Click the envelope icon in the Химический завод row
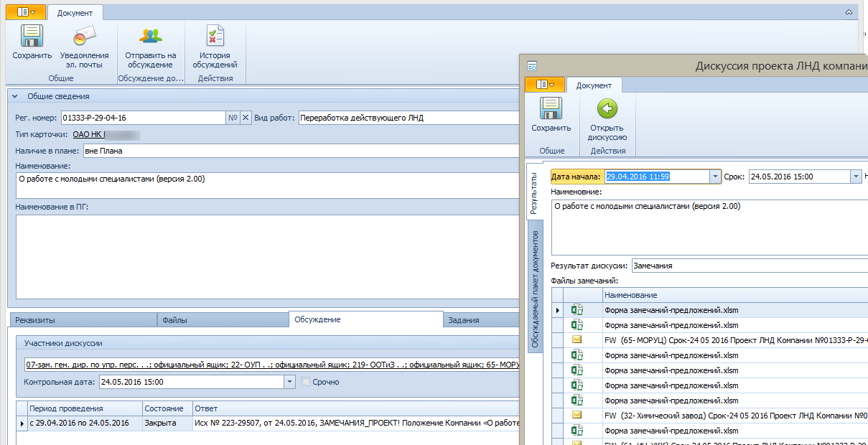Viewport: 868px width, 445px height. coord(577,415)
